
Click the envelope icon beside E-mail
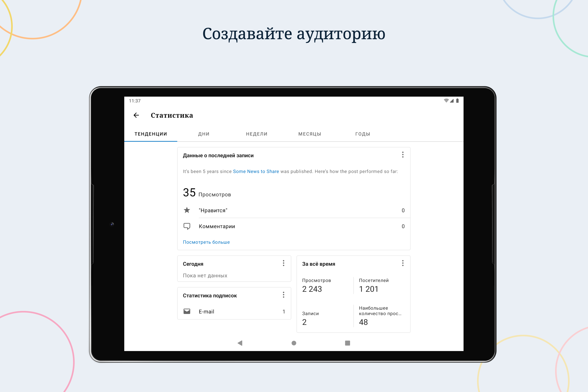187,311
